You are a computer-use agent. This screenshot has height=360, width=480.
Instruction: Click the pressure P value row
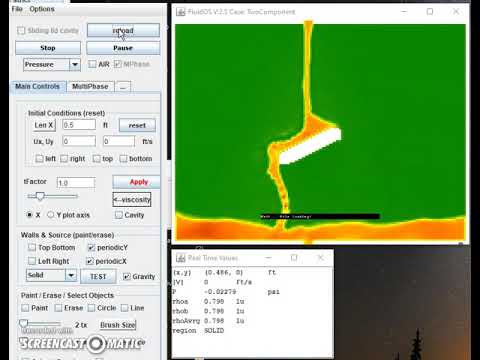pyautogui.click(x=226, y=292)
